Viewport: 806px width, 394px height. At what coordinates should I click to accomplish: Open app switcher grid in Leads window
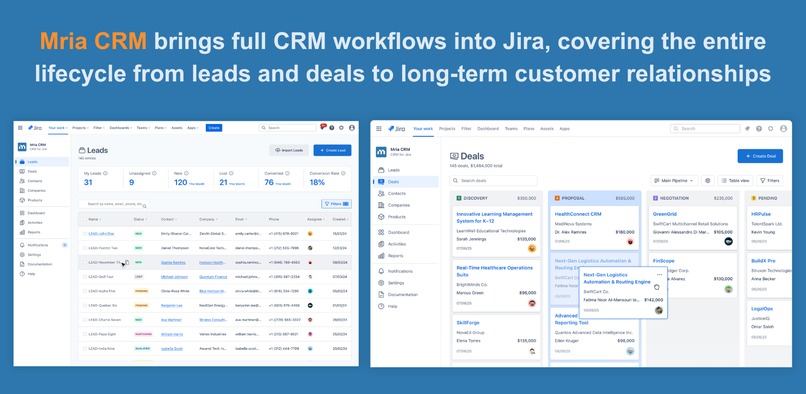pyautogui.click(x=20, y=128)
